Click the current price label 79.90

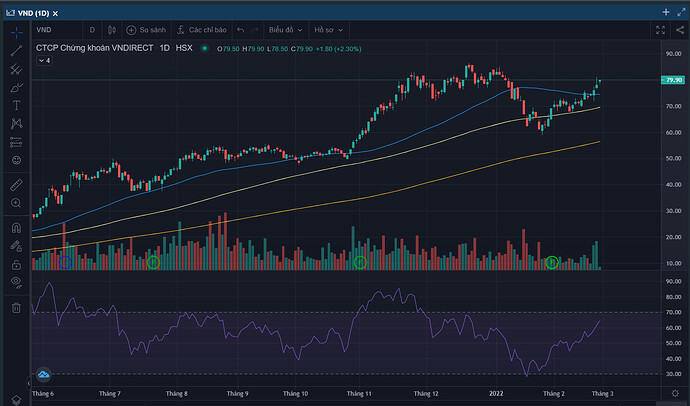tap(673, 80)
